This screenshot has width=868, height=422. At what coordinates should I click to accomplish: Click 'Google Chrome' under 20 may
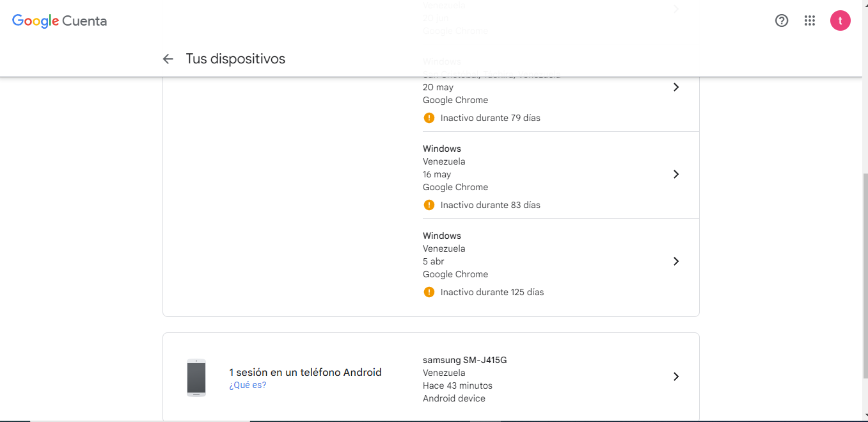click(455, 100)
